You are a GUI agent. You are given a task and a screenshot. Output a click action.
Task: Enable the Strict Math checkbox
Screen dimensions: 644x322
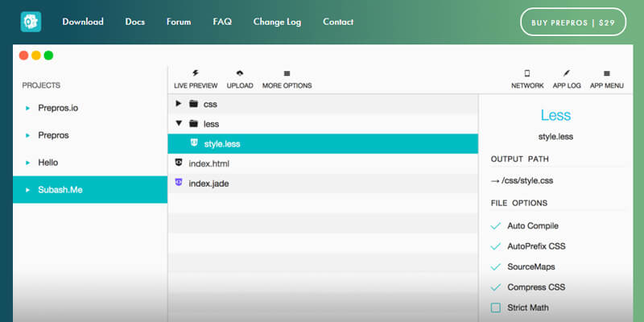[x=496, y=308]
